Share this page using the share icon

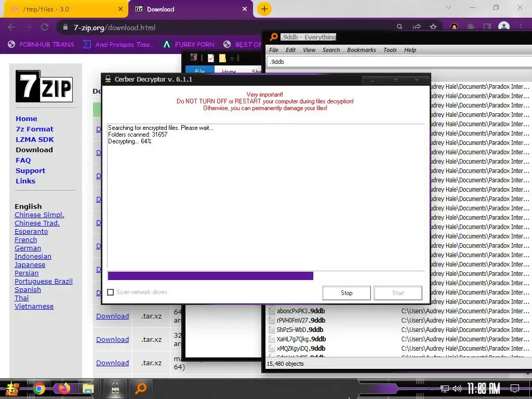coord(417,26)
